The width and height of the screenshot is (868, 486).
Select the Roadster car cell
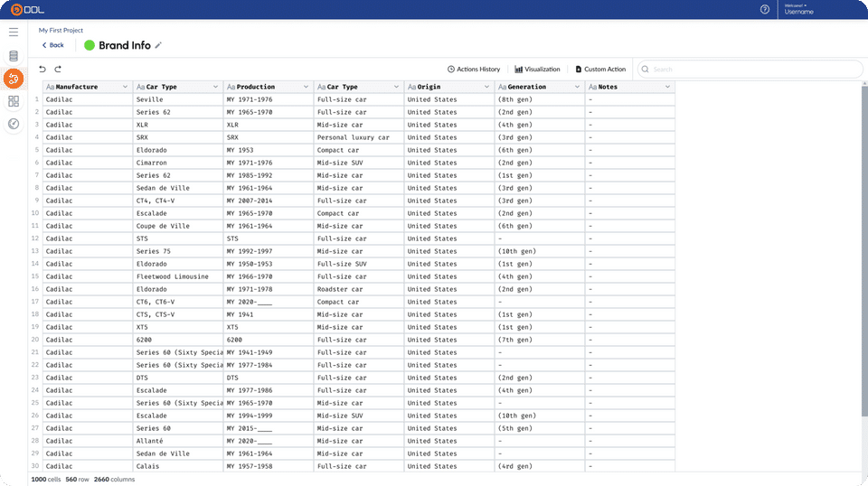coord(359,289)
